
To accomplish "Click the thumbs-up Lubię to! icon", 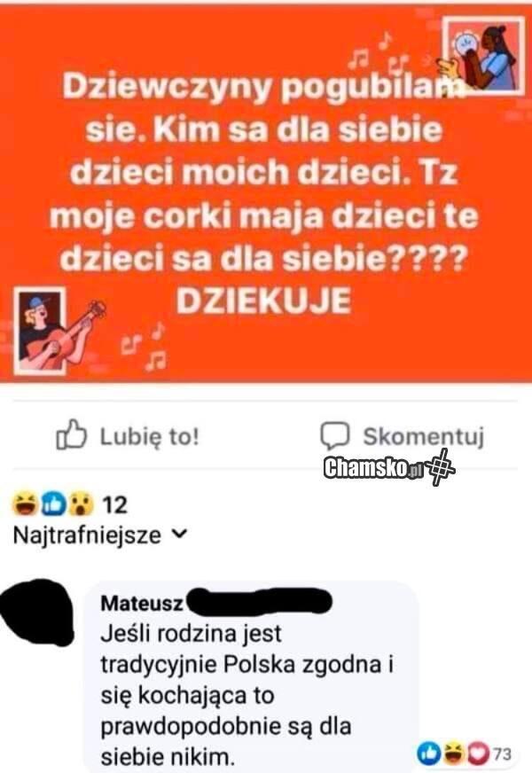I will (x=72, y=434).
